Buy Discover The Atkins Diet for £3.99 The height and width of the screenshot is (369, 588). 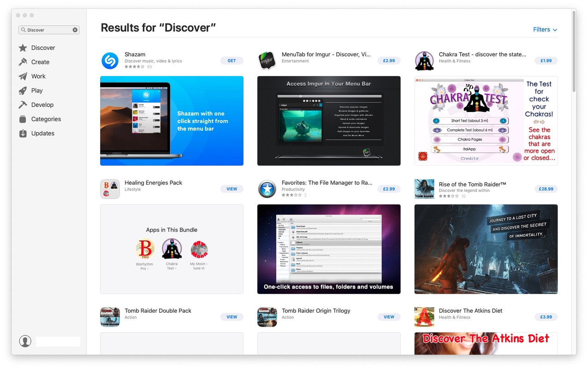click(546, 317)
